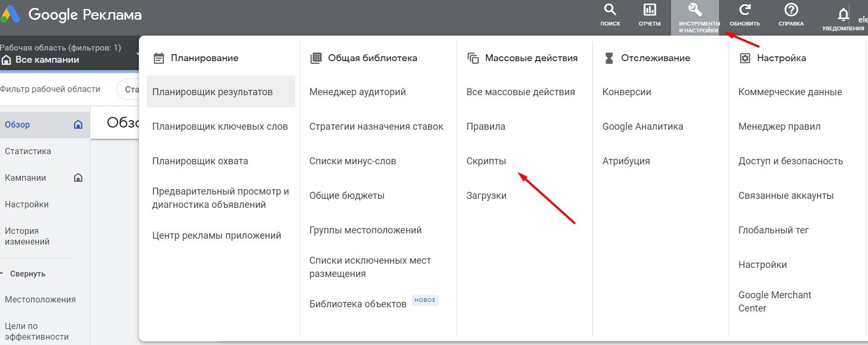The height and width of the screenshot is (345, 868).
Task: Click the Обновить refresh icon
Action: 745,10
